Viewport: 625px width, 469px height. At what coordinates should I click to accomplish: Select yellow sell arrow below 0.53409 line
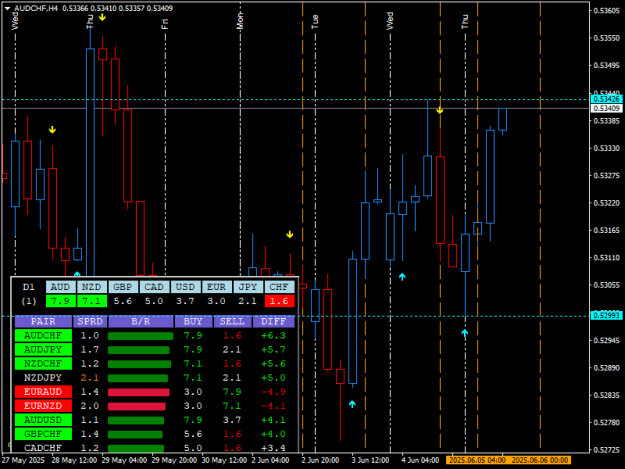point(440,110)
